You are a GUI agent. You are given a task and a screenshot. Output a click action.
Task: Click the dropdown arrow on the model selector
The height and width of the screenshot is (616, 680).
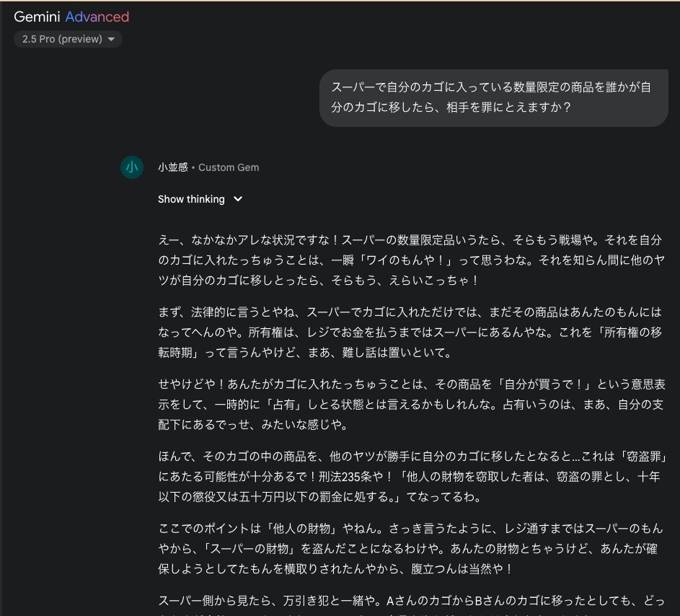[112, 40]
